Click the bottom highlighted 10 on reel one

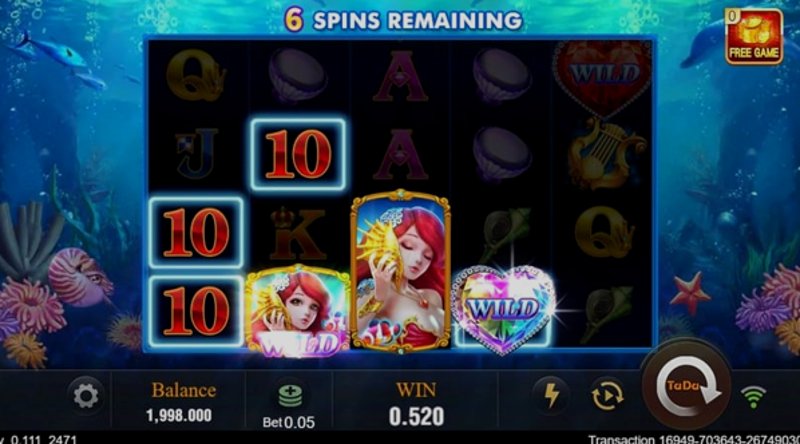pos(196,311)
